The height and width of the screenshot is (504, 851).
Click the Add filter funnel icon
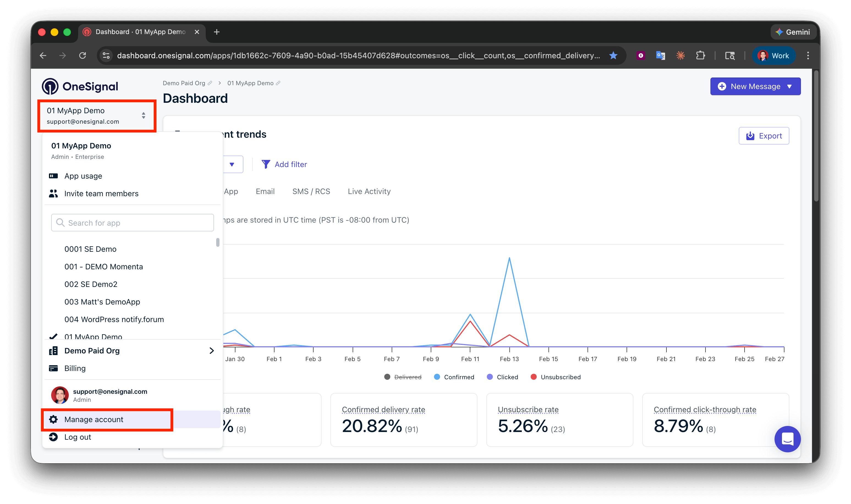click(266, 164)
